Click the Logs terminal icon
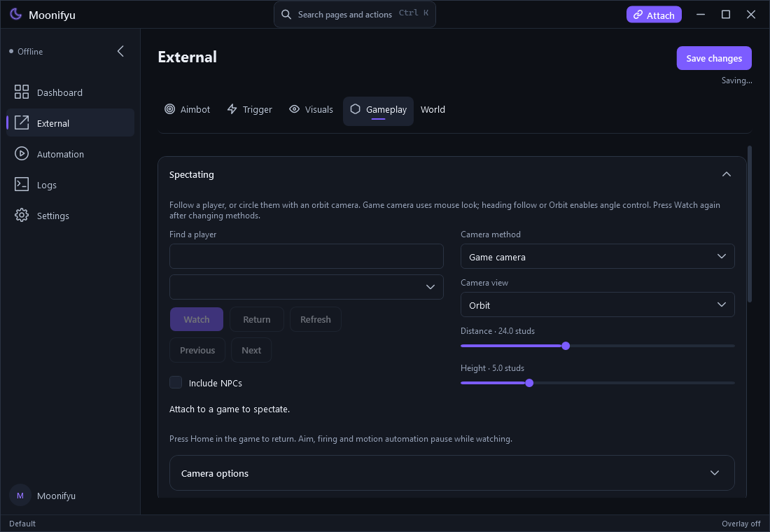The height and width of the screenshot is (532, 770). coord(22,184)
